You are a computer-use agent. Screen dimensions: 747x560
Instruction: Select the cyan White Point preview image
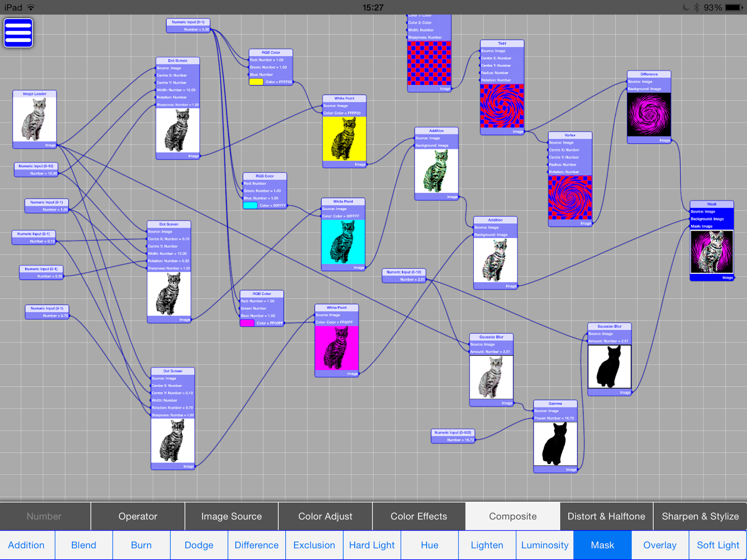[x=343, y=242]
